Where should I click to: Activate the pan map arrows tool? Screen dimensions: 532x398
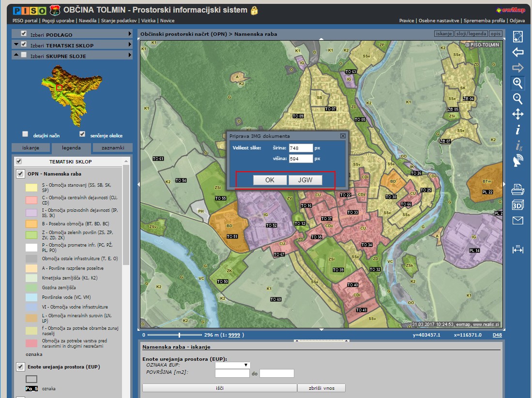pyautogui.click(x=517, y=114)
